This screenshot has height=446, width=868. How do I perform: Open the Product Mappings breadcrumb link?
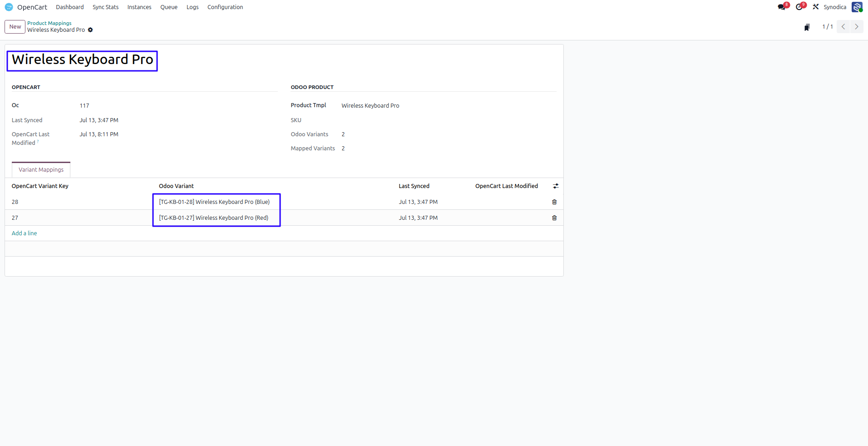point(49,23)
